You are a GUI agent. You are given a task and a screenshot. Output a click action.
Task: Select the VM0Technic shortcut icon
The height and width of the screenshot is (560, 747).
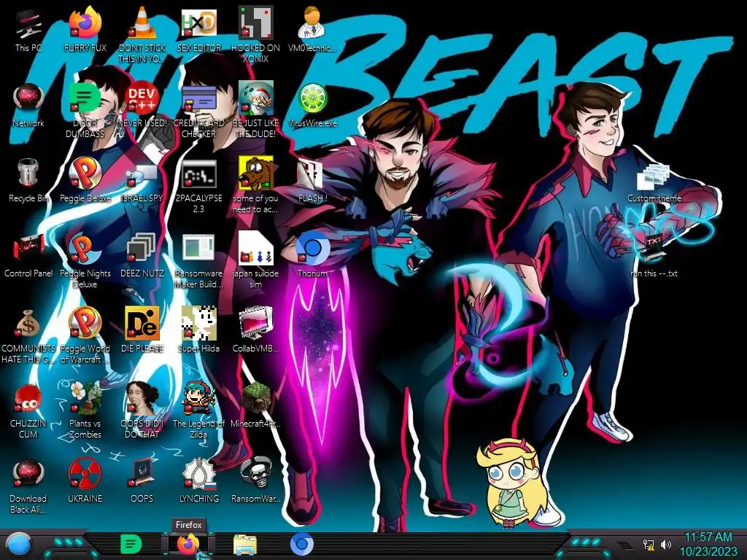point(312,23)
